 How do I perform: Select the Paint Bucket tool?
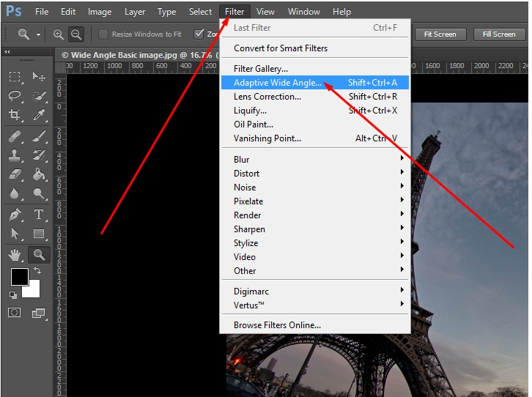pyautogui.click(x=39, y=174)
